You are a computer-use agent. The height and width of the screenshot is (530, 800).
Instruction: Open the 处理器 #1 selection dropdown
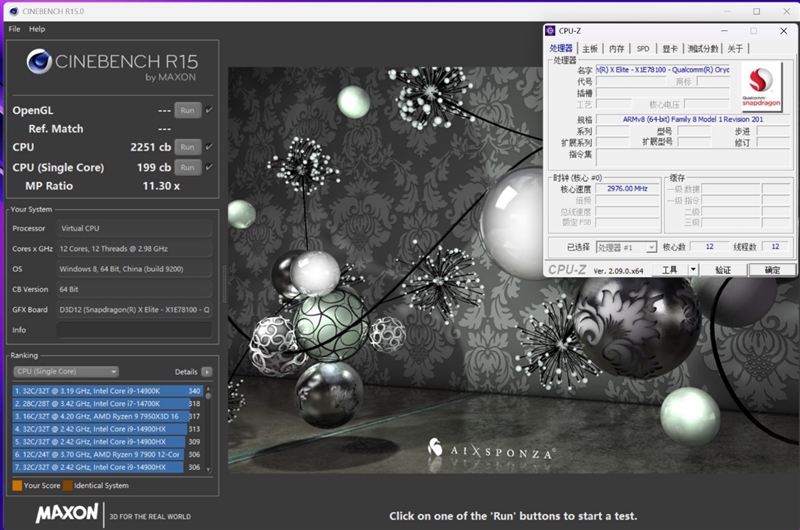pyautogui.click(x=626, y=247)
